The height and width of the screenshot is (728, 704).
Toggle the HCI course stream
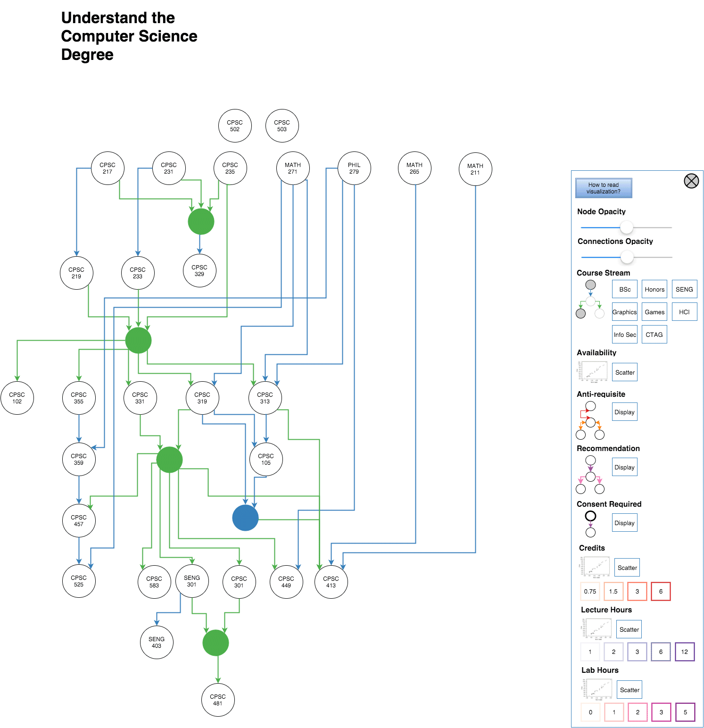684,312
